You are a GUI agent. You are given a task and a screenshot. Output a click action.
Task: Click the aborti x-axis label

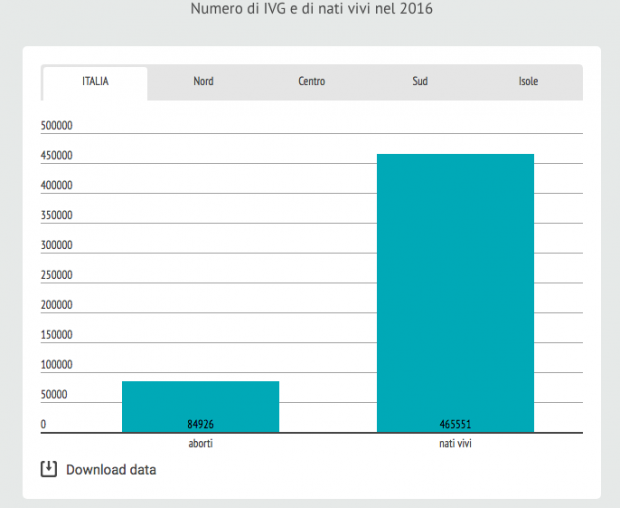point(200,442)
